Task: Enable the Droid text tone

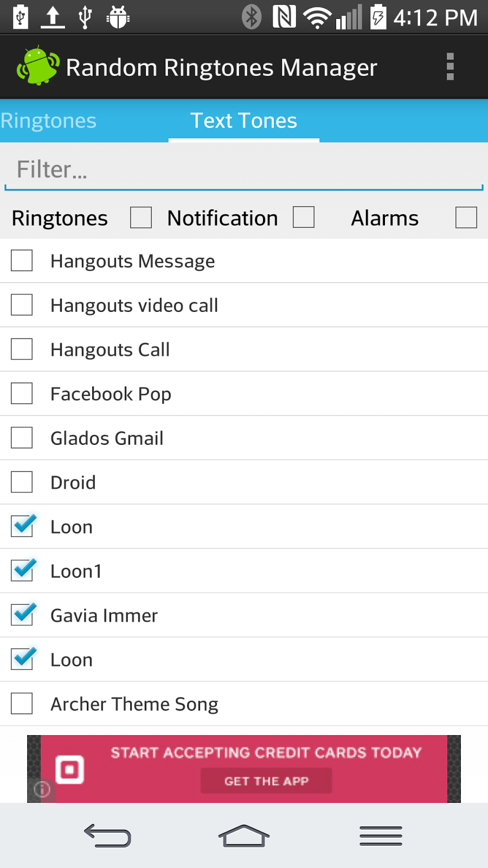Action: [21, 482]
